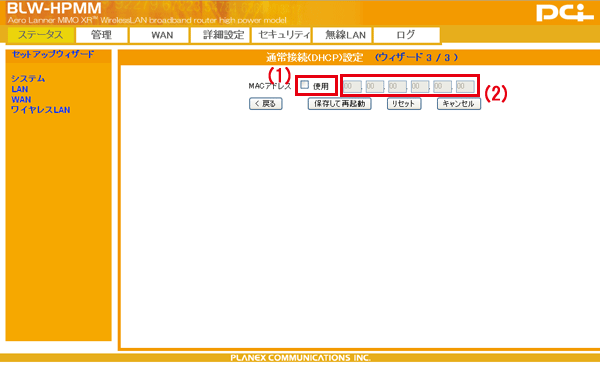Enable the MACアドレス 使用 checkbox
The image size is (600, 365).
(x=305, y=85)
